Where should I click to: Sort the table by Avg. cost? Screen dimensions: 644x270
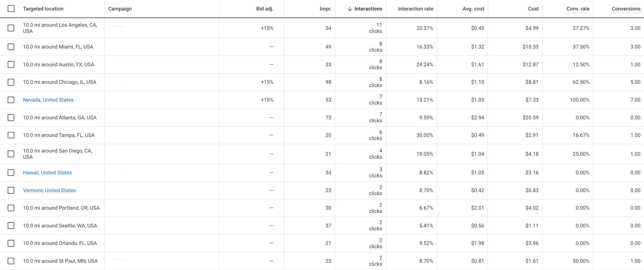click(473, 9)
